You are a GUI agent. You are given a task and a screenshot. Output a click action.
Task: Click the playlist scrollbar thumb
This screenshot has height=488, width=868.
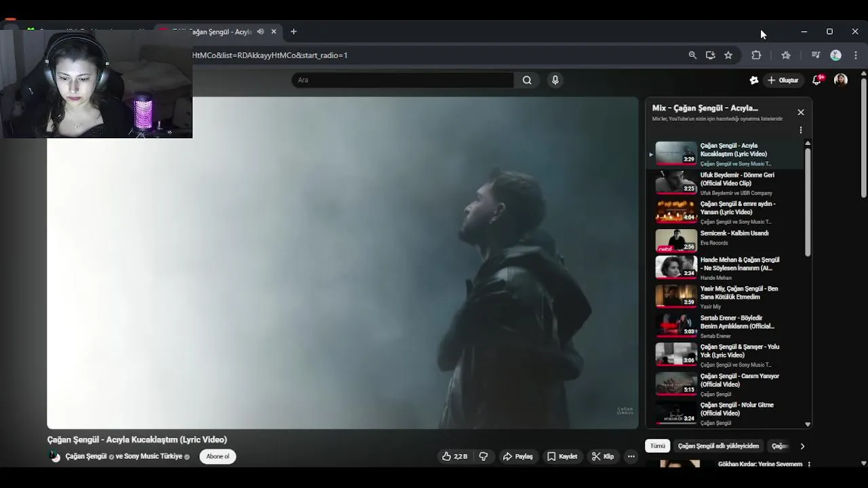click(x=808, y=202)
